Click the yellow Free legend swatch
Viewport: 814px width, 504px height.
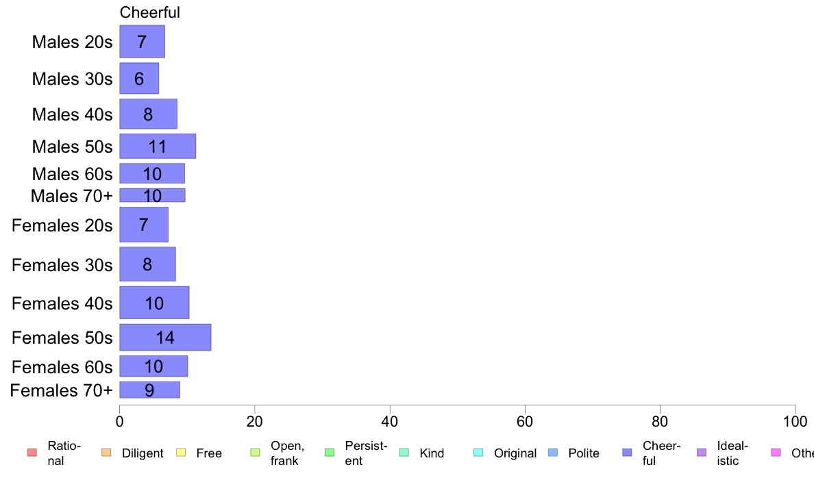point(181,453)
